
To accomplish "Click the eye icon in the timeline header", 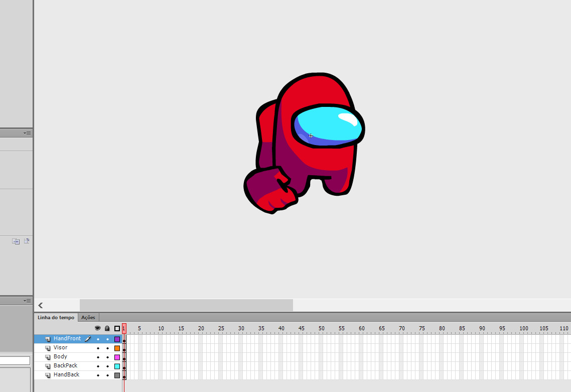I will (x=97, y=328).
